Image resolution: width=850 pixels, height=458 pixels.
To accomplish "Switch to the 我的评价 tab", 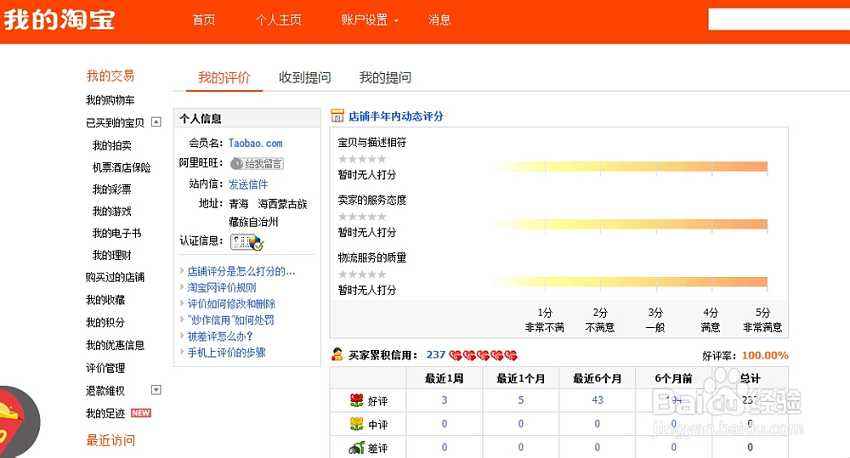I will (224, 78).
